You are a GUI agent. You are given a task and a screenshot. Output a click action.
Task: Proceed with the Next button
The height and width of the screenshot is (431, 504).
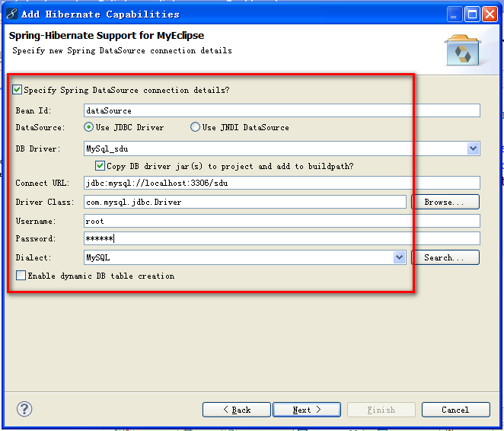(307, 410)
